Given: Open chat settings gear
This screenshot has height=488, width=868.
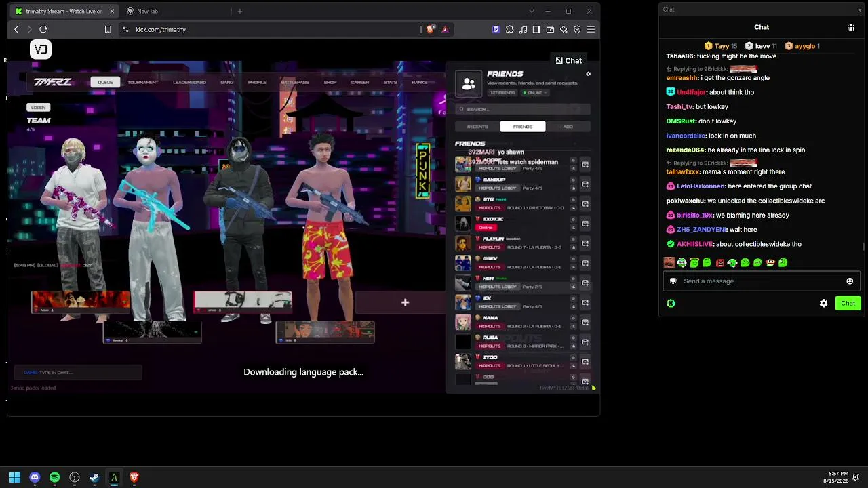Looking at the screenshot, I should point(823,304).
